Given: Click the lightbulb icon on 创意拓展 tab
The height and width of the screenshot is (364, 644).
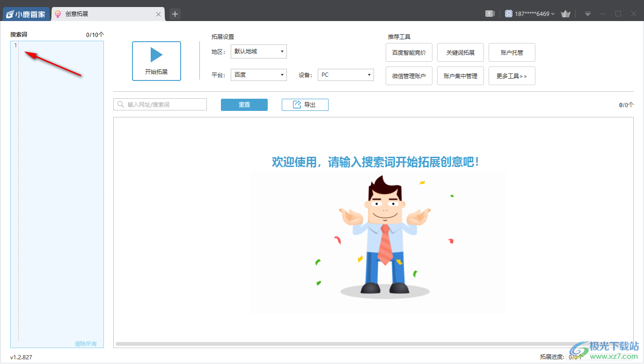Looking at the screenshot, I should [x=58, y=14].
